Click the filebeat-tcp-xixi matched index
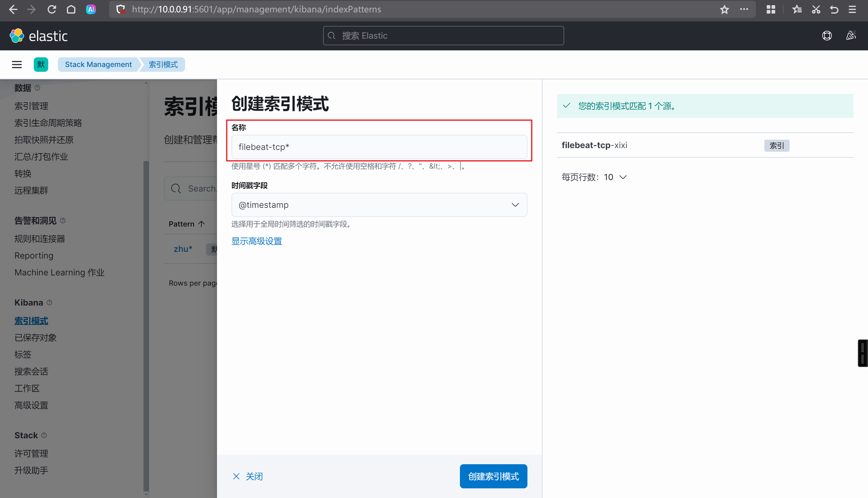 594,145
